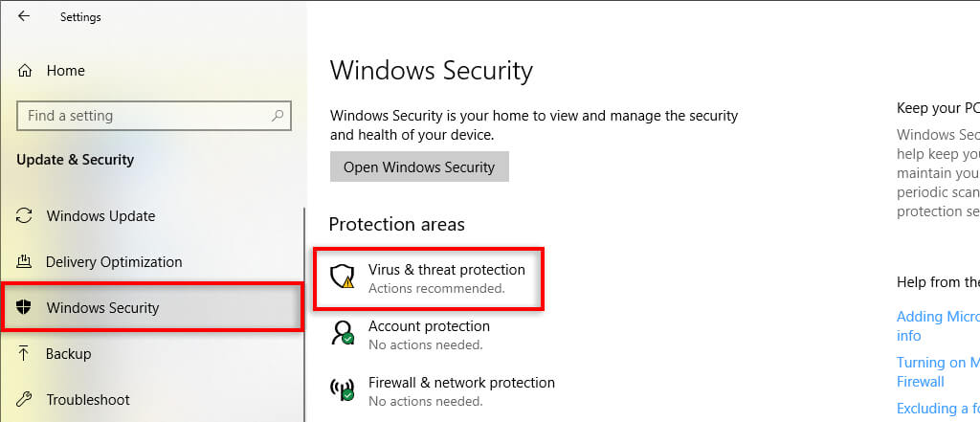The height and width of the screenshot is (422, 980).
Task: Click the back arrow icon
Action: click(x=24, y=16)
